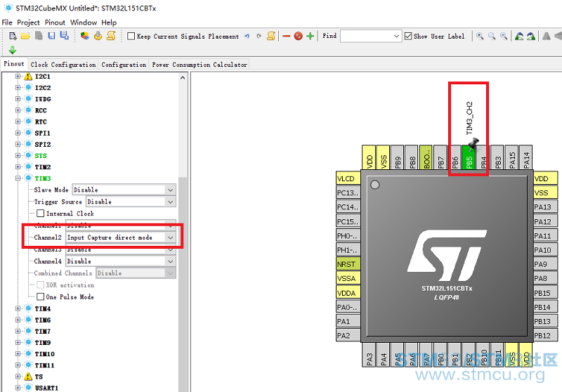Image resolution: width=562 pixels, height=392 pixels.
Task: Rotate the chip view clockwise icon
Action: tap(531, 36)
